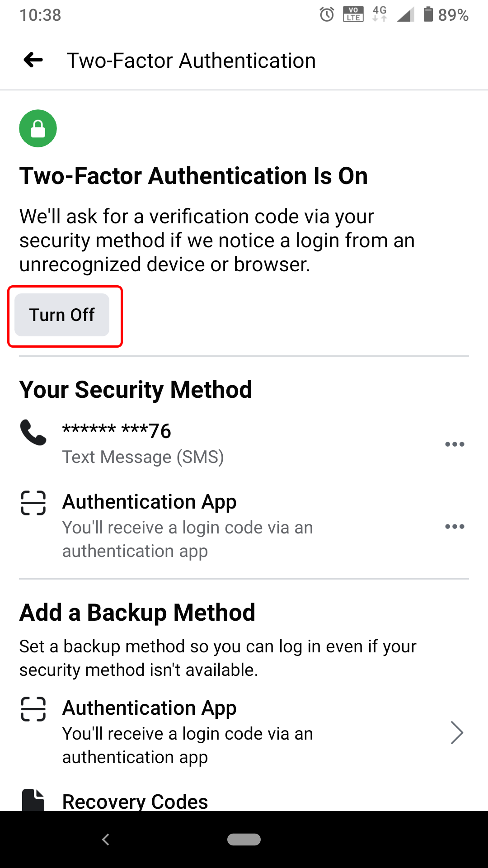Disable two-factor authentication via Turn Off
Screen dimensions: 488x868
(x=62, y=315)
